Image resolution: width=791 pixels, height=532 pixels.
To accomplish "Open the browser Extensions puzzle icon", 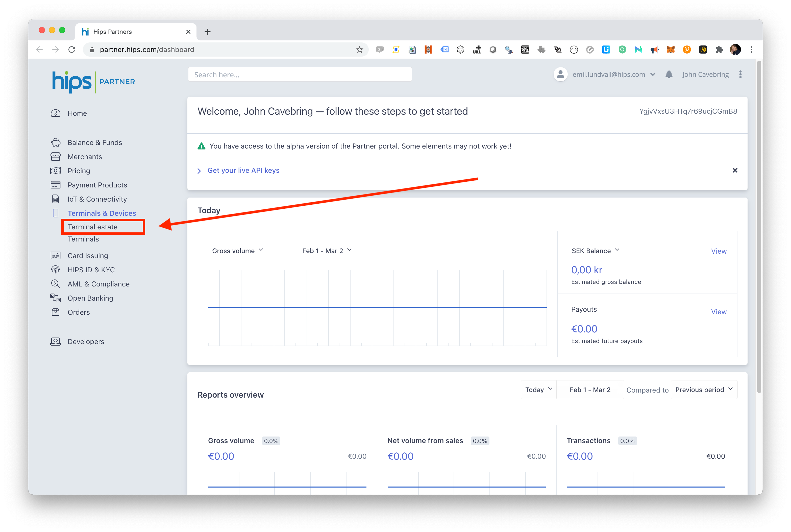I will coord(719,50).
